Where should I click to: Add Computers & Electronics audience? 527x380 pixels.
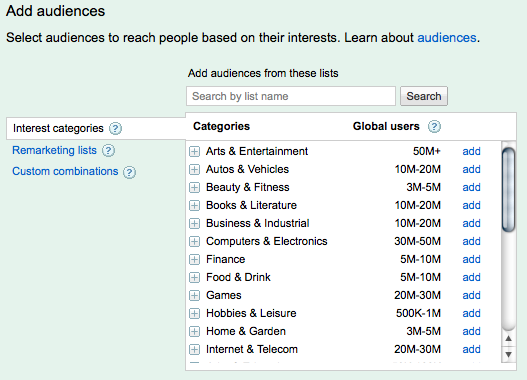coord(471,241)
